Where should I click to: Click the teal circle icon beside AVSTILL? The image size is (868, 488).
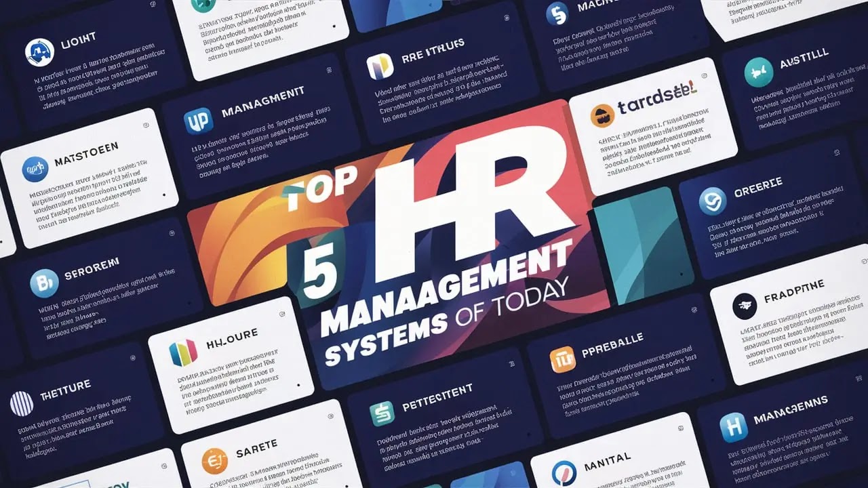[x=759, y=73]
